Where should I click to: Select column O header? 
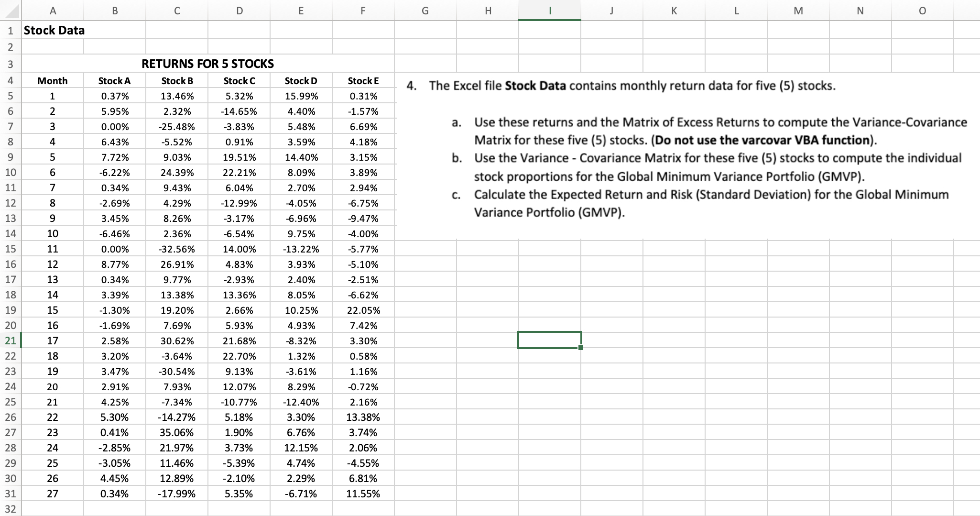(922, 11)
